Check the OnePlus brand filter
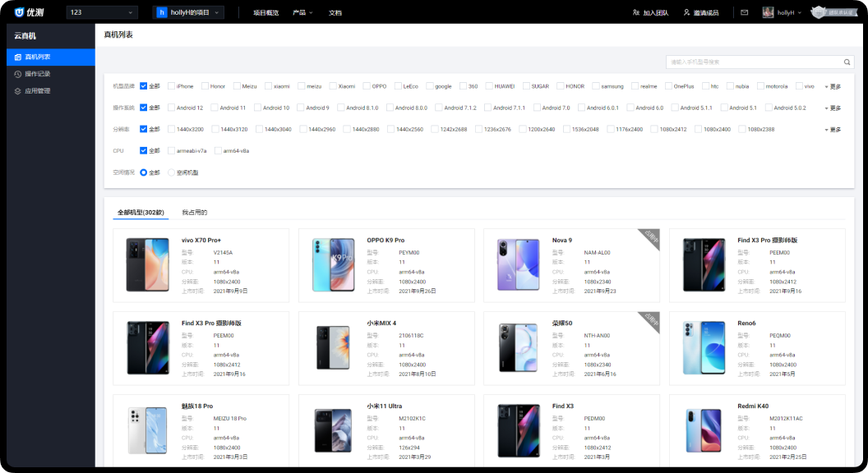The width and height of the screenshot is (868, 473). (668, 86)
